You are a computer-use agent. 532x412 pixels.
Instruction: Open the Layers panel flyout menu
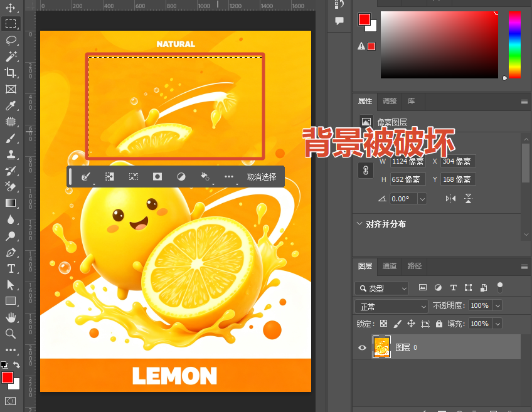[524, 267]
